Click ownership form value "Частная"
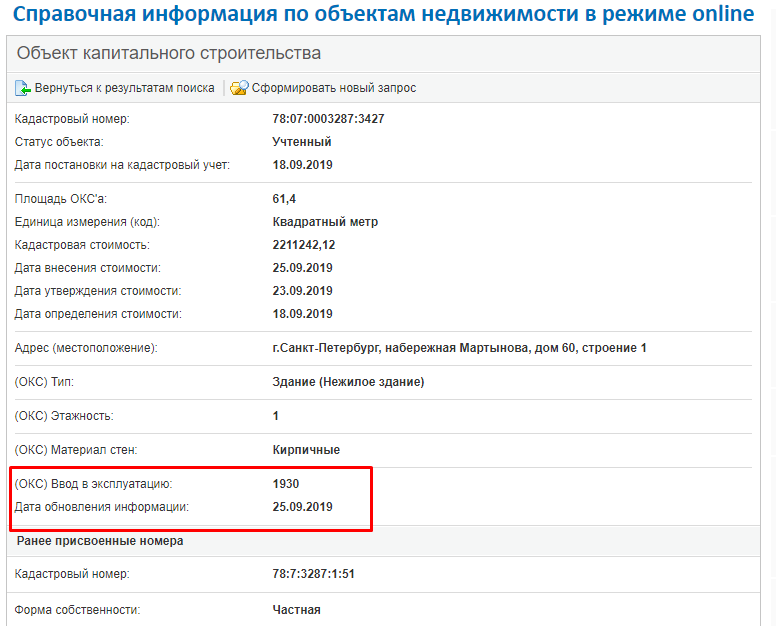This screenshot has width=776, height=626. (296, 609)
